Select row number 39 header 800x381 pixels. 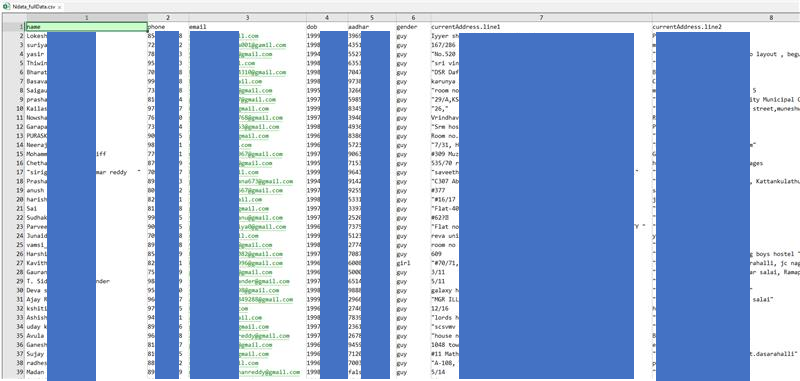pos(13,372)
